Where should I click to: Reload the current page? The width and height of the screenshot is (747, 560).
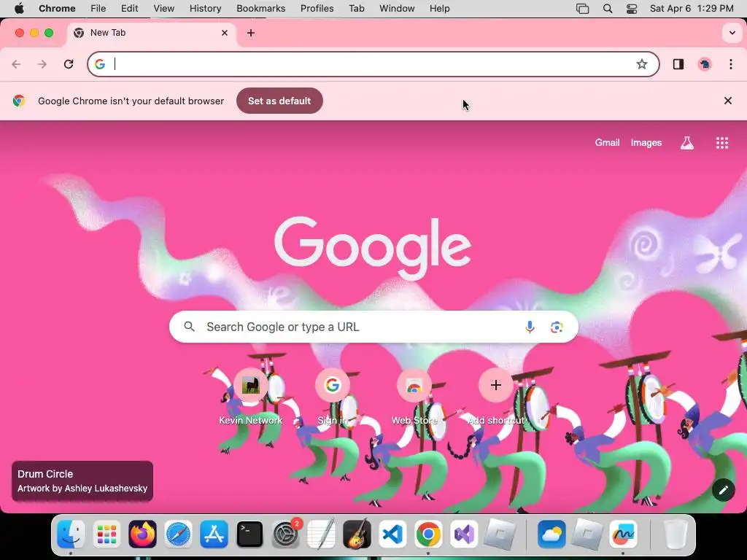69,64
